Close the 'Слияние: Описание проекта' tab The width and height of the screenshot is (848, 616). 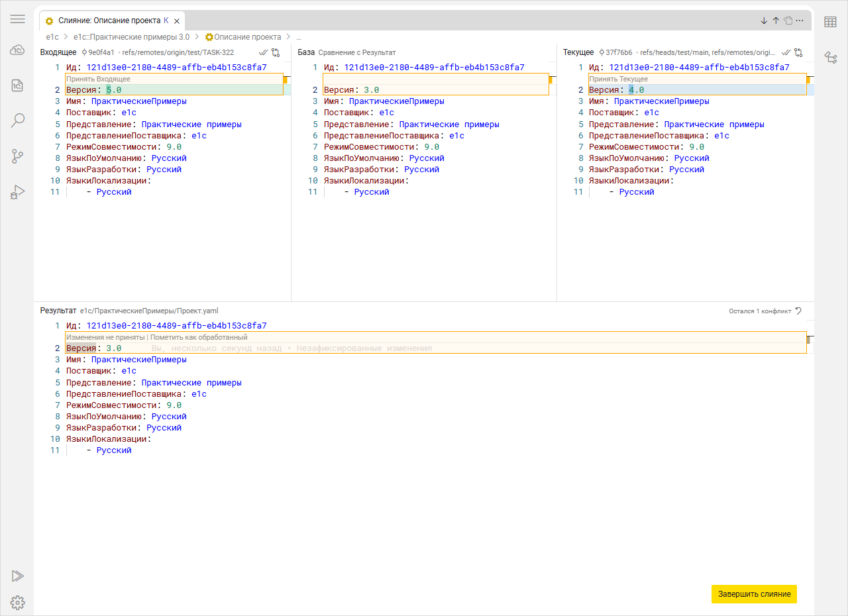point(177,21)
